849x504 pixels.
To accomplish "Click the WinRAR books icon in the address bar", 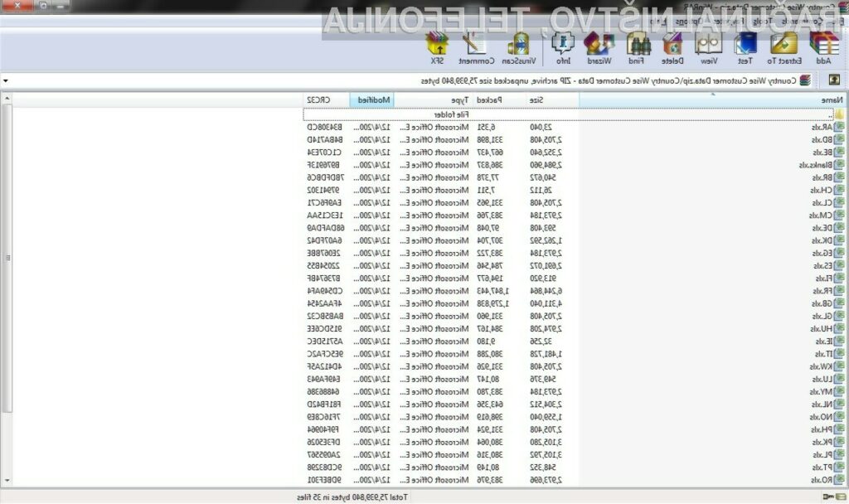I will tap(806, 80).
